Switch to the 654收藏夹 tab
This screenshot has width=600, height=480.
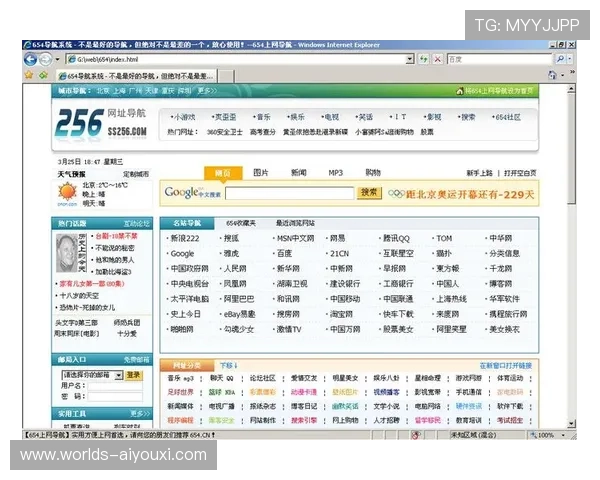click(x=241, y=223)
